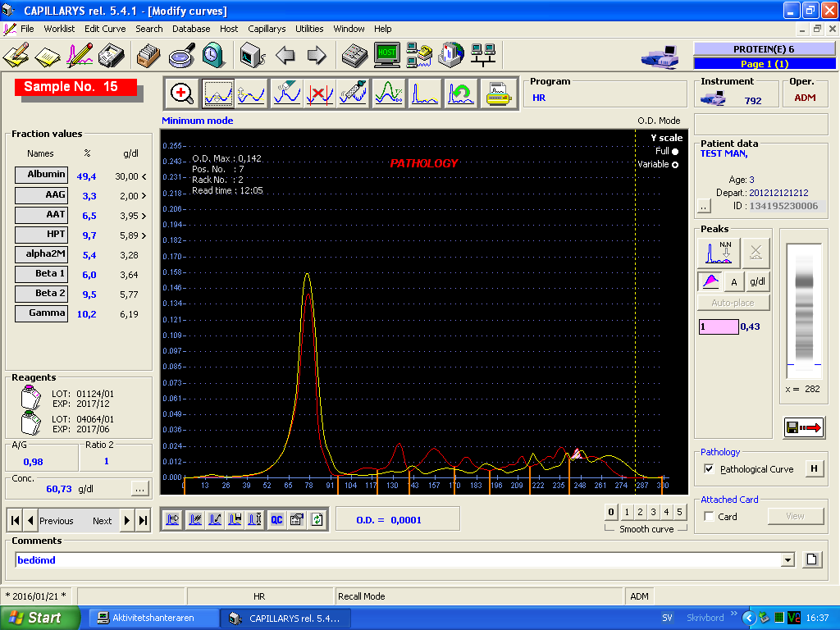This screenshot has width=840, height=630.
Task: Expand hidden system tray icons arrow
Action: (x=748, y=619)
